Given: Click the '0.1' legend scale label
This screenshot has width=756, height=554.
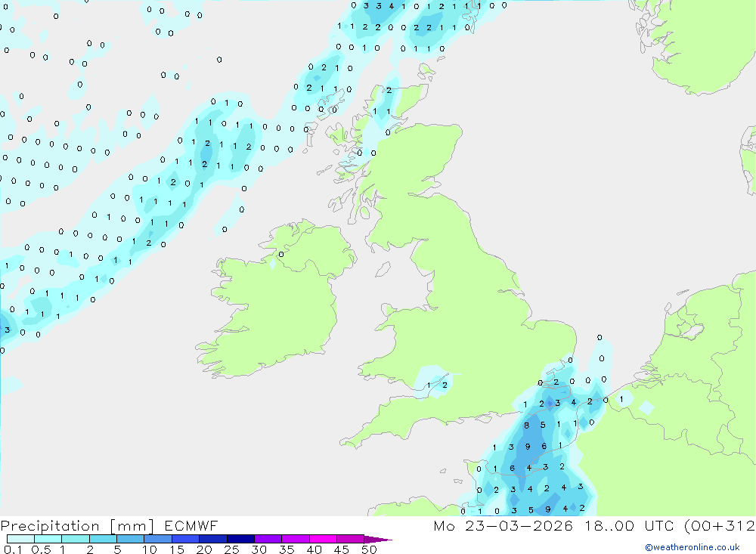Looking at the screenshot, I should [x=13, y=549].
